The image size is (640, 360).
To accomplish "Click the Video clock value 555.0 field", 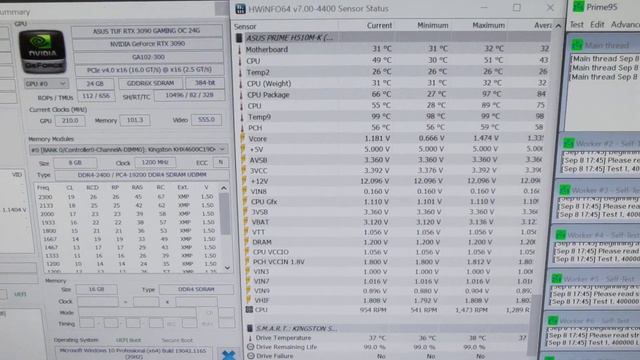I will coord(207,120).
